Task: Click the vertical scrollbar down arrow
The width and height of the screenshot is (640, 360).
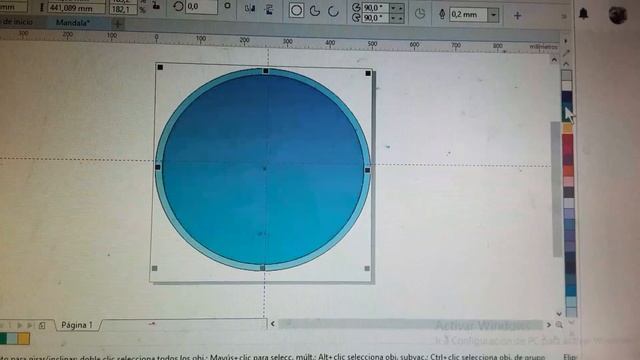Action: click(x=559, y=313)
